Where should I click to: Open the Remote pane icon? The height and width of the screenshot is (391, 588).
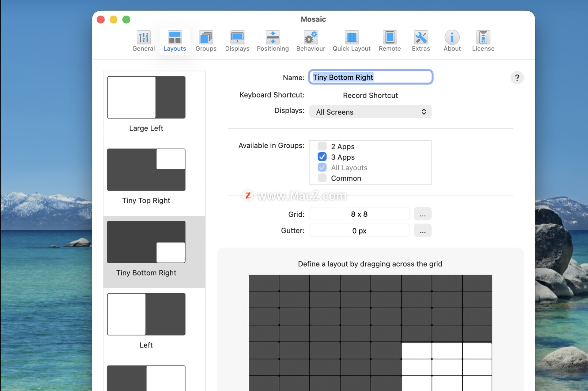(390, 38)
